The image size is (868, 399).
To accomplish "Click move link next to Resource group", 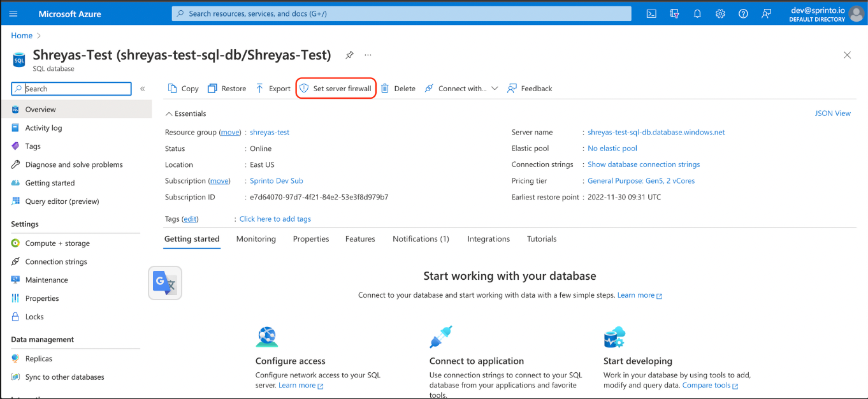I will point(230,133).
